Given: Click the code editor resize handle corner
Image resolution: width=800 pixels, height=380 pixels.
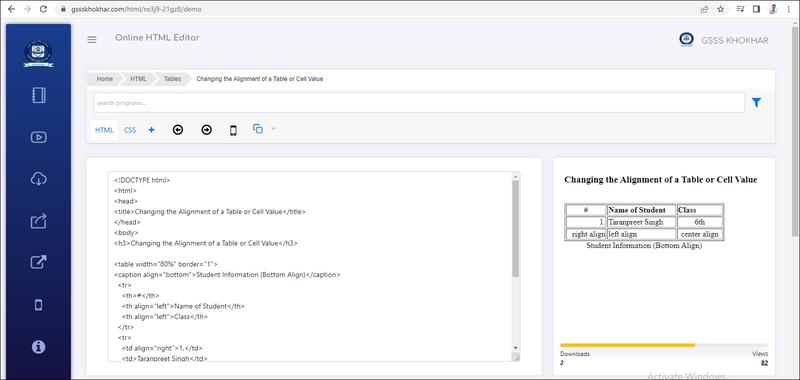Looking at the screenshot, I should (515, 357).
